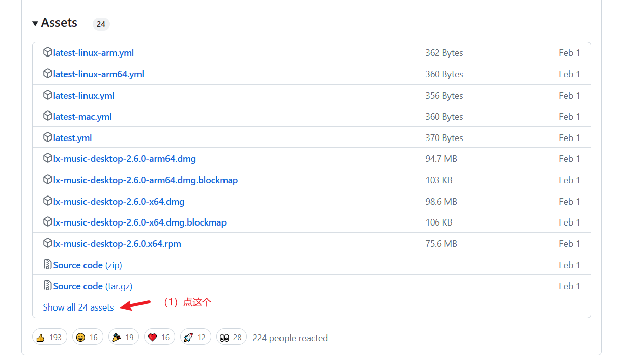Collapse the Assets section triangle
This screenshot has height=364, width=617.
[x=35, y=24]
